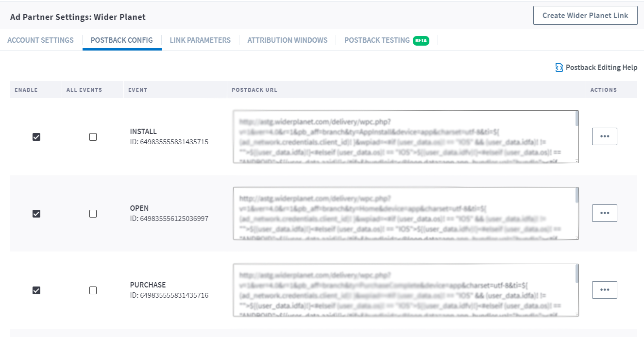The height and width of the screenshot is (337, 644).
Task: Edit the INSTALL postback URL field
Action: (x=406, y=136)
